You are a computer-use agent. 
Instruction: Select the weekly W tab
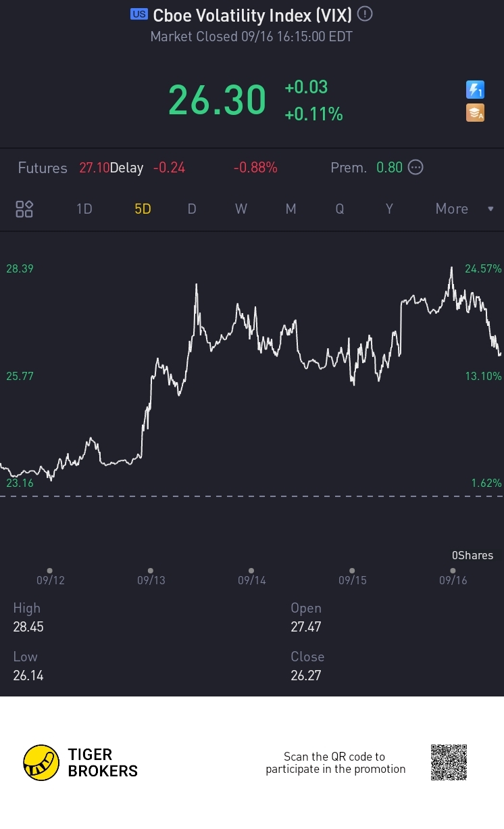(x=241, y=209)
